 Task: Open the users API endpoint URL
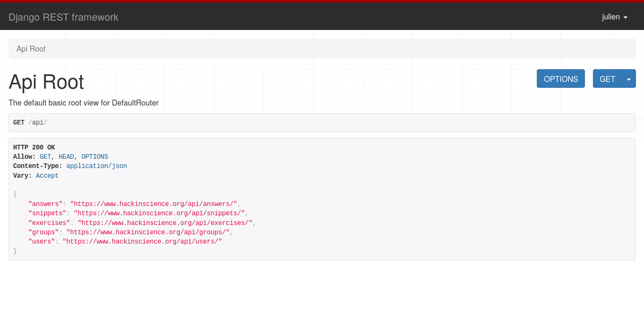pyautogui.click(x=142, y=241)
